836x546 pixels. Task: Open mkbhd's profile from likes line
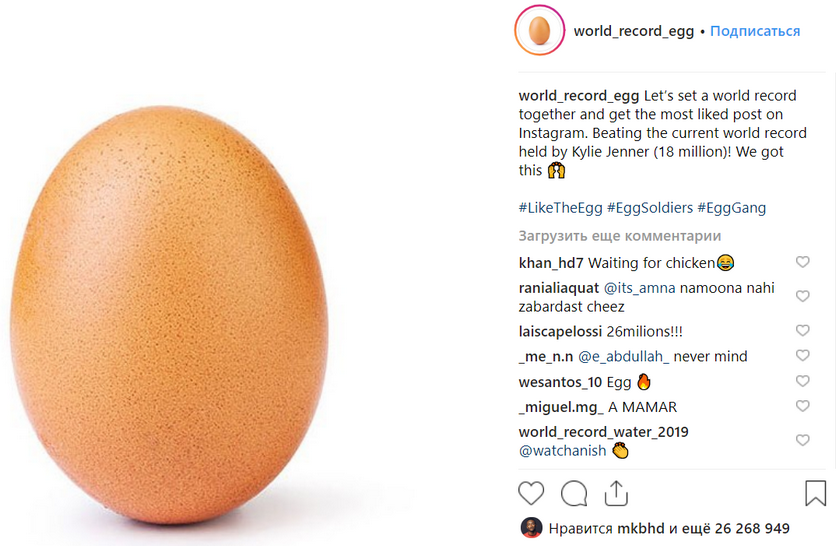pyautogui.click(x=640, y=528)
